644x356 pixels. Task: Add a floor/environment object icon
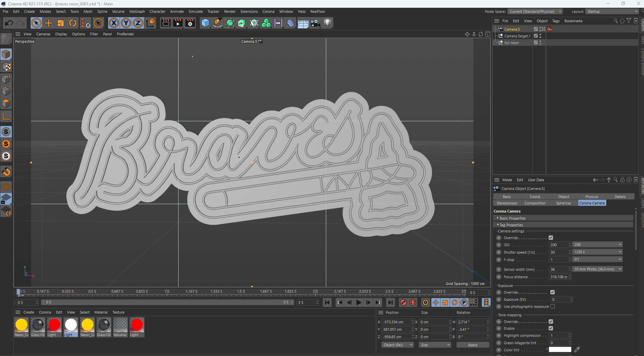[x=303, y=23]
